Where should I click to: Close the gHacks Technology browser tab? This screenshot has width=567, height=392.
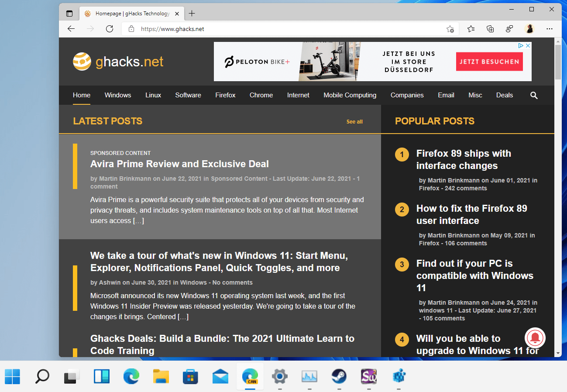click(177, 14)
